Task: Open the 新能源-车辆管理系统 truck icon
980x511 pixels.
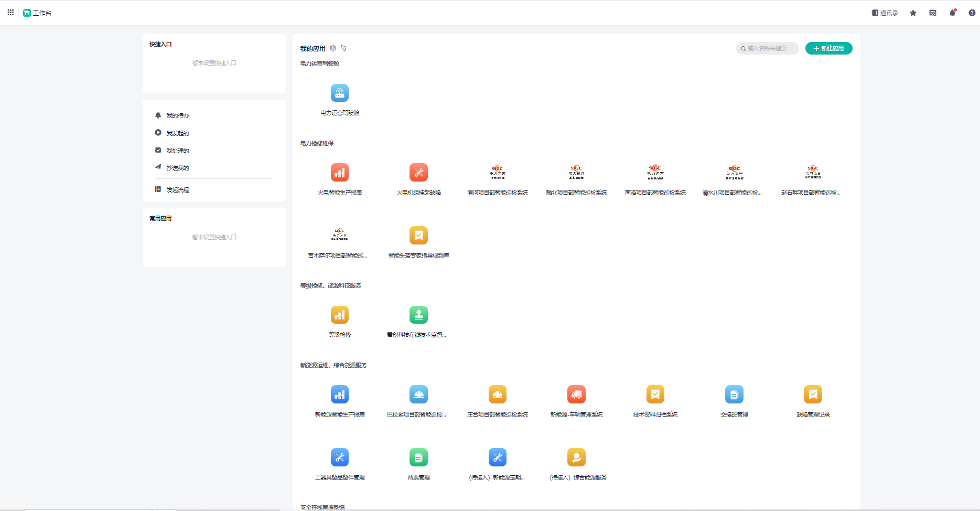Action: click(x=576, y=395)
